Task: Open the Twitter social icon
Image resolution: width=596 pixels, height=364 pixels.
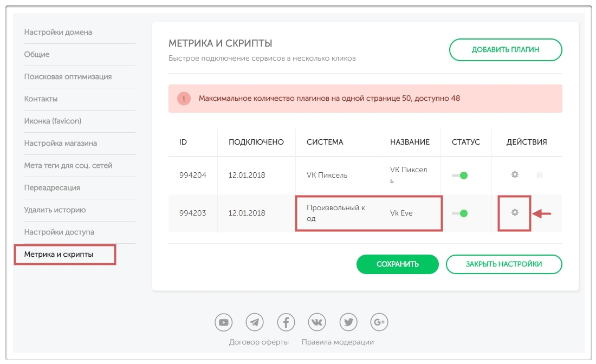Action: tap(348, 322)
